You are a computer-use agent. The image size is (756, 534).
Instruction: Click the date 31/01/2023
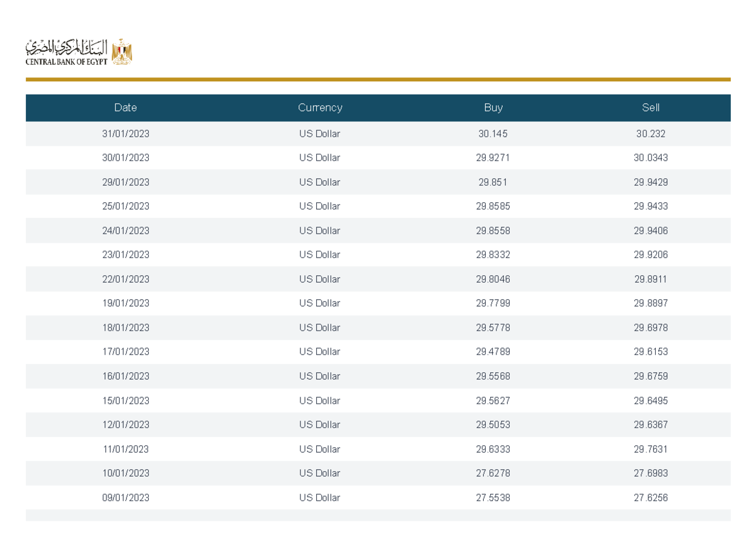125,134
